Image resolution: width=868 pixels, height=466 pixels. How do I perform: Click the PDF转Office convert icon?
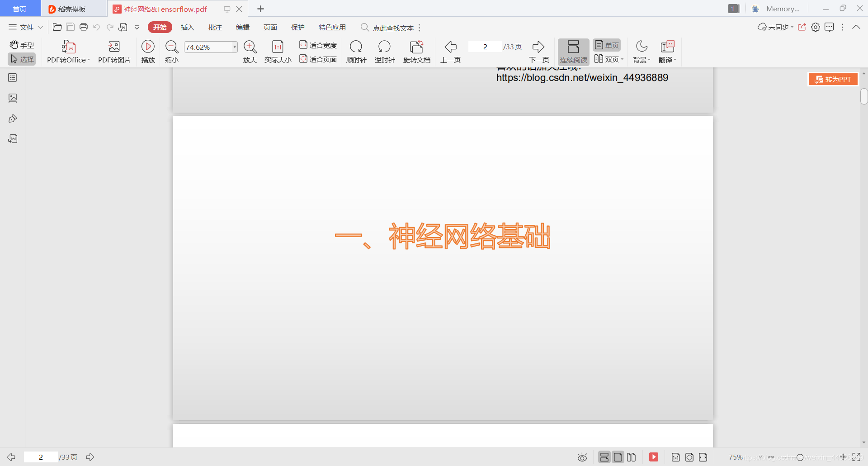(69, 47)
